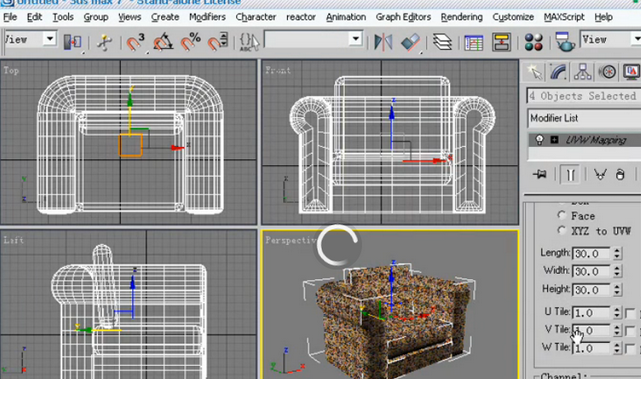Viewport: 641px width, 402px height.
Task: Select the XYZ to UVW radio button
Action: click(562, 231)
